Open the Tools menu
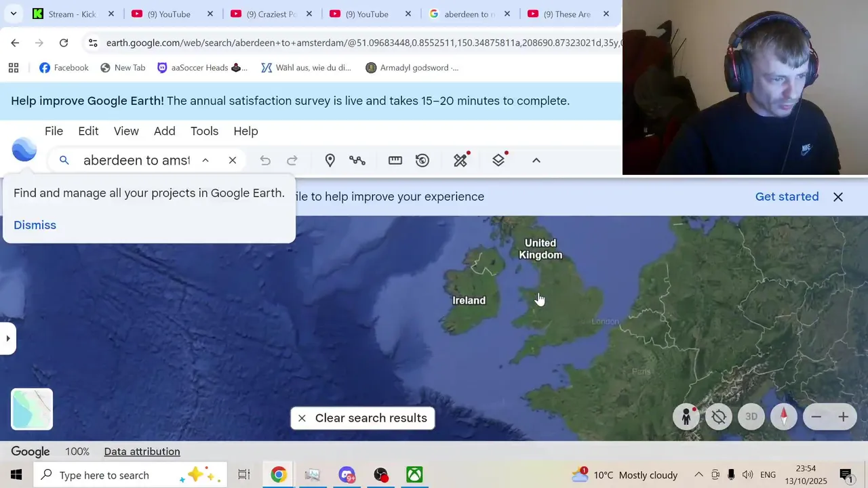 coord(204,131)
